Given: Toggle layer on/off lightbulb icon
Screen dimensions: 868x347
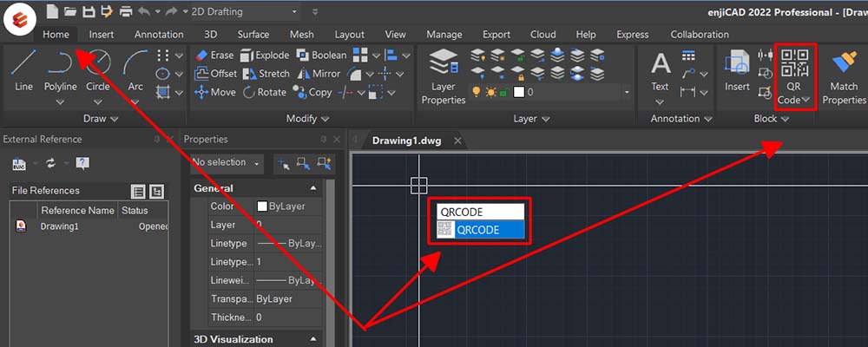Looking at the screenshot, I should tap(476, 92).
